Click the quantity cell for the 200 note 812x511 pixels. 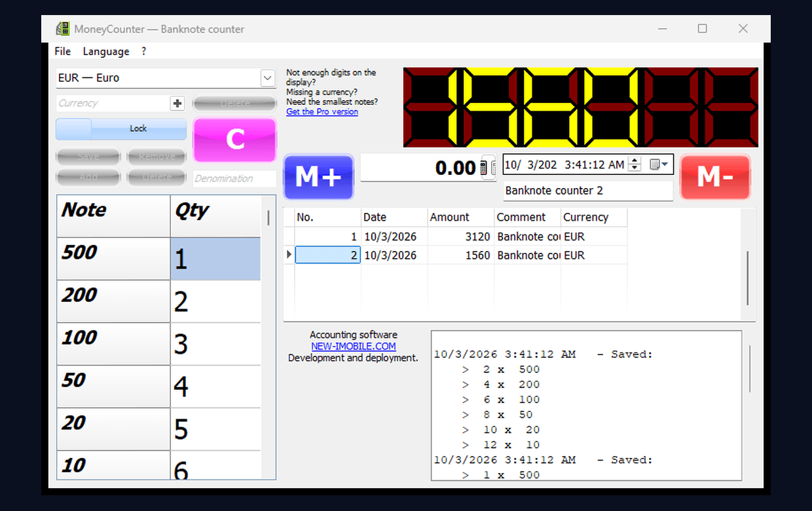pos(215,301)
